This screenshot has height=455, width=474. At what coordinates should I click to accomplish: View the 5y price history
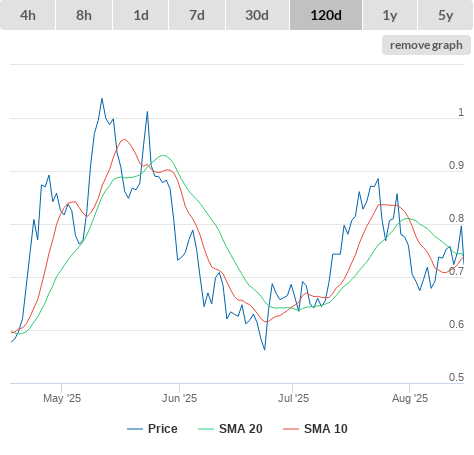tap(445, 15)
